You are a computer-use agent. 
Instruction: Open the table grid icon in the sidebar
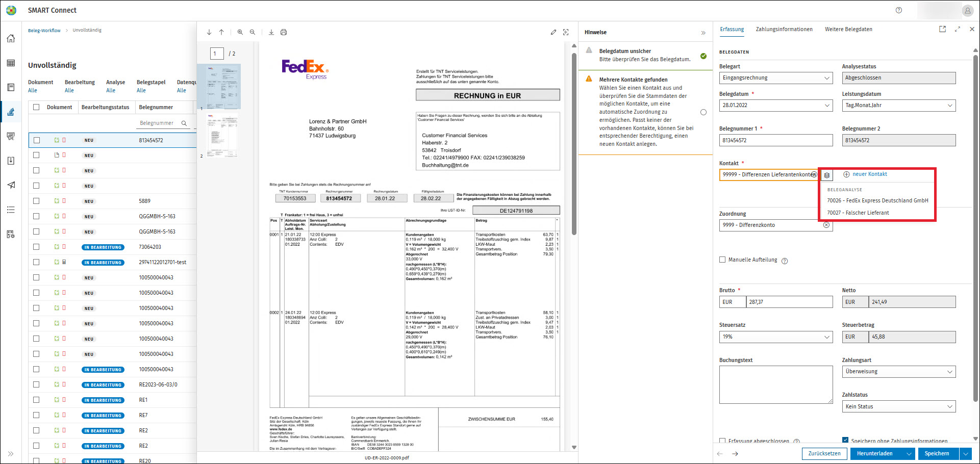(x=11, y=63)
